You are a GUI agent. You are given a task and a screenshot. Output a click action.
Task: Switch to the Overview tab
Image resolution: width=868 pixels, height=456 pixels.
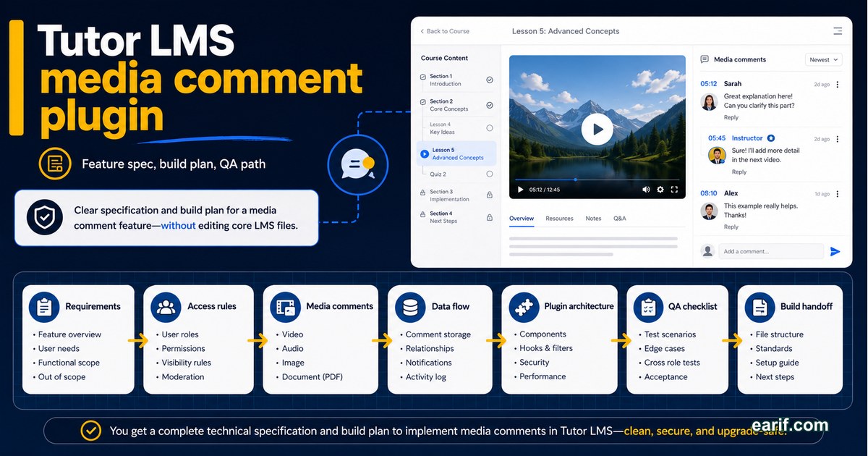(x=522, y=218)
